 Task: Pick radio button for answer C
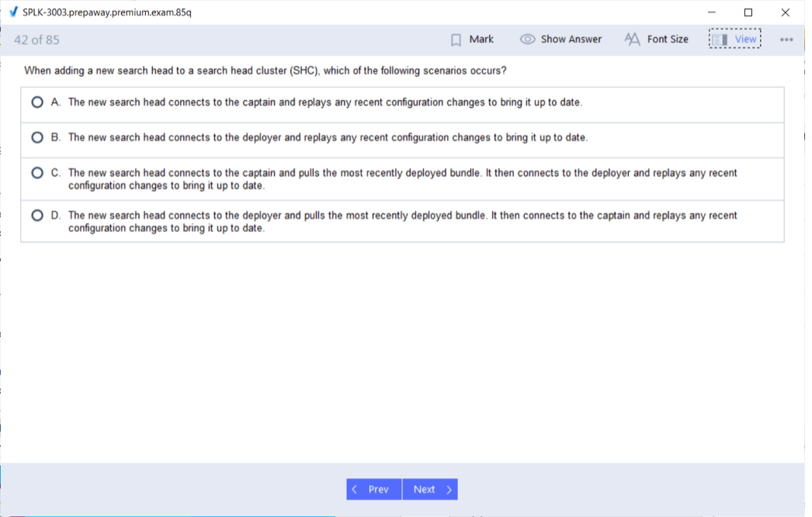[x=37, y=173]
